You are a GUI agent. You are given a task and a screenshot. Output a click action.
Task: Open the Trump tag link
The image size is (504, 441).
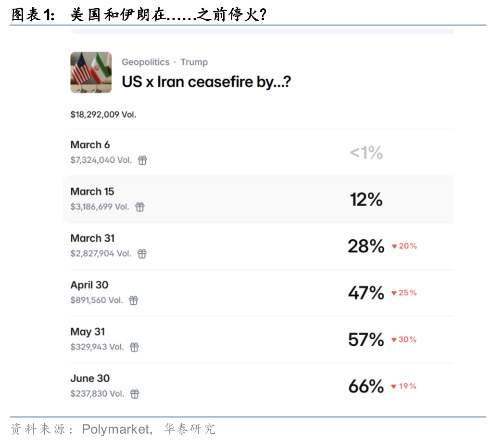[194, 62]
